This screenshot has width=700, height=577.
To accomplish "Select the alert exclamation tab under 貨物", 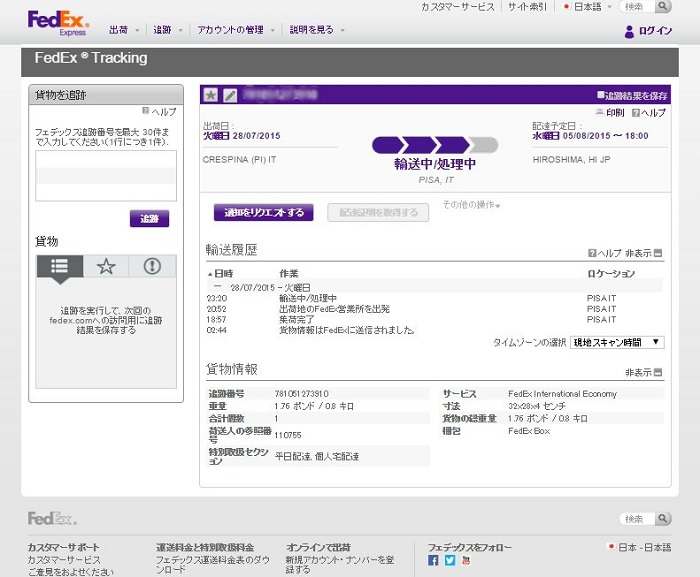I will click(152, 266).
